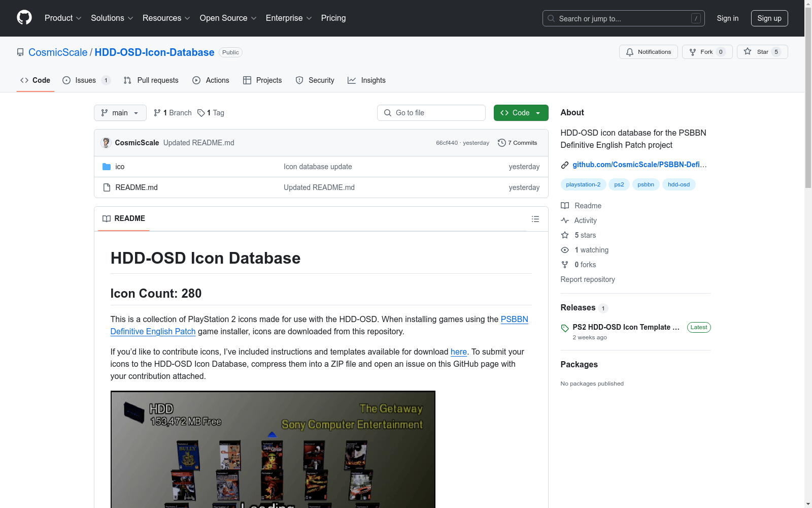Click the search magnifier icon in the header

[551, 18]
